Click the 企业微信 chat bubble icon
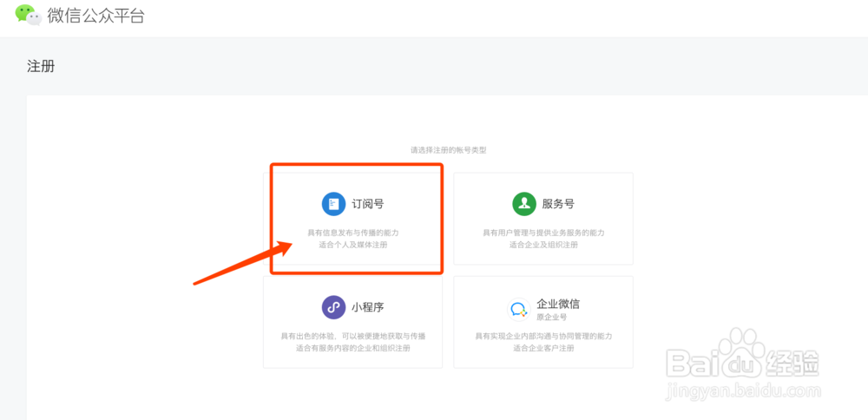The image size is (868, 420). click(x=519, y=309)
